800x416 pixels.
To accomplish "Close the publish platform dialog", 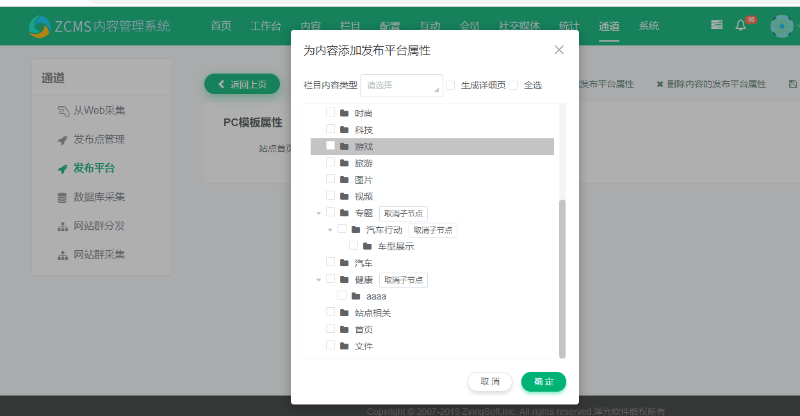I will coord(559,50).
